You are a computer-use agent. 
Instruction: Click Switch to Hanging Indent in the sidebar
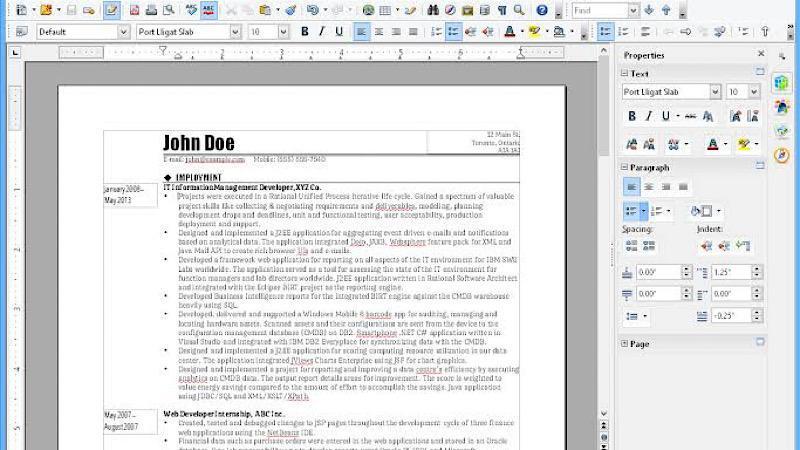tap(743, 246)
